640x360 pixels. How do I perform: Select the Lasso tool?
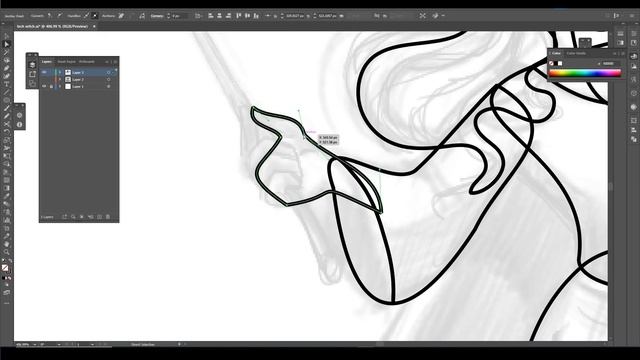pyautogui.click(x=6, y=60)
